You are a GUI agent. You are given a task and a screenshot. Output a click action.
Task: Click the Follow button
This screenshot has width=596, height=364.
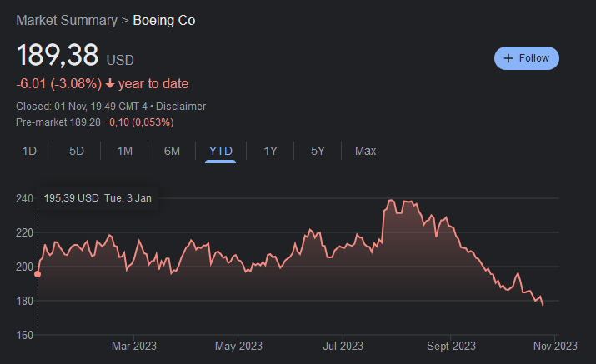click(x=527, y=58)
